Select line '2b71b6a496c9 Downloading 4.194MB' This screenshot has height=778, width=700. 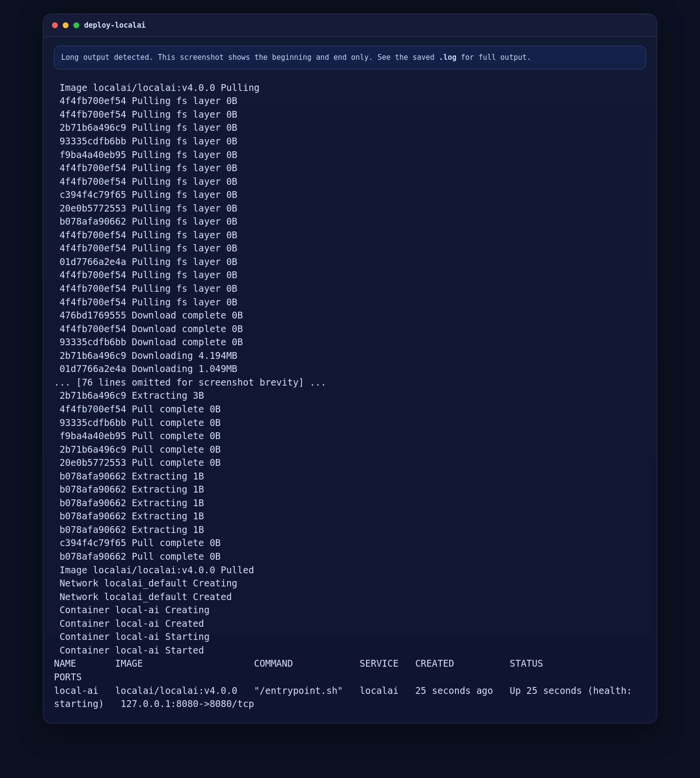(x=148, y=356)
